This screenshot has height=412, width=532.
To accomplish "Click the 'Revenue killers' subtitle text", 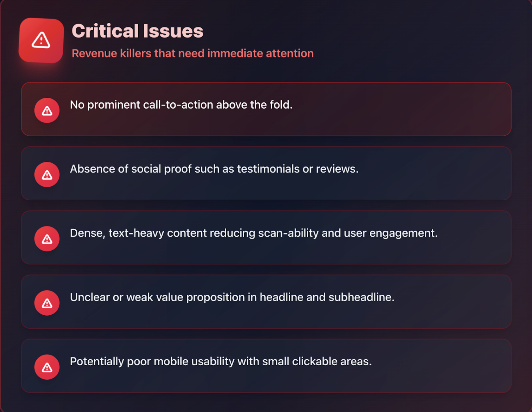I will click(193, 53).
